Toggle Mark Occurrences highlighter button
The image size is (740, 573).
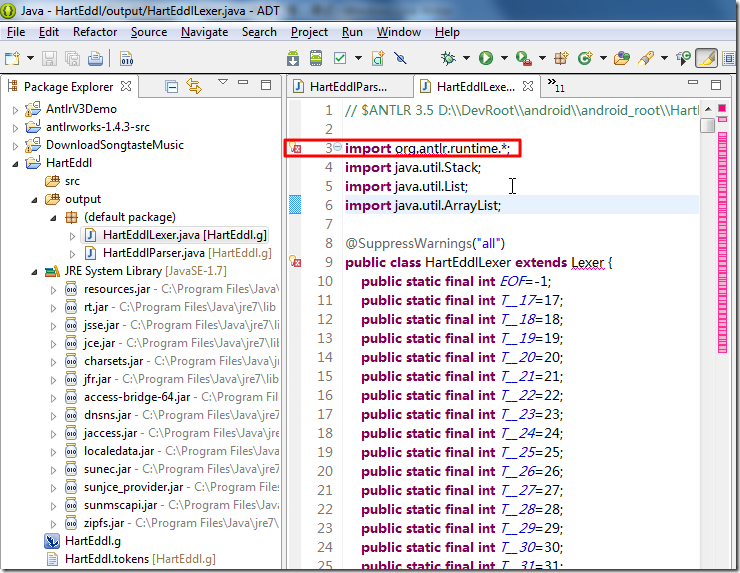pyautogui.click(x=706, y=59)
